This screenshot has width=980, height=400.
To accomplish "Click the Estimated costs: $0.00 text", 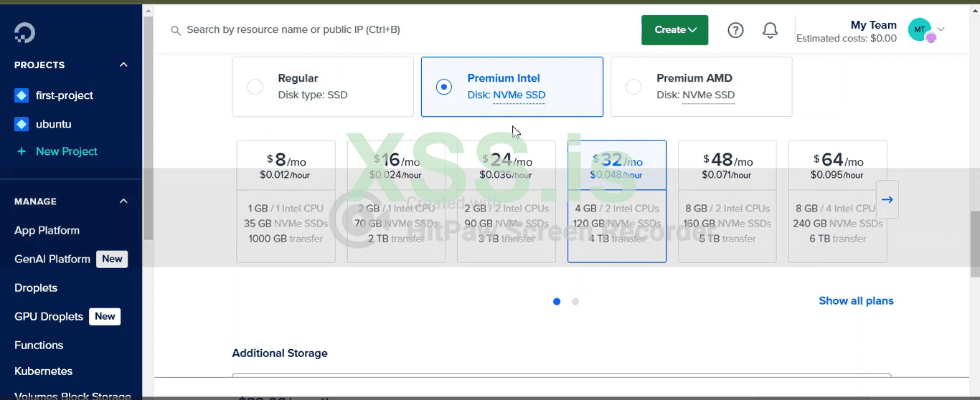I will (847, 39).
